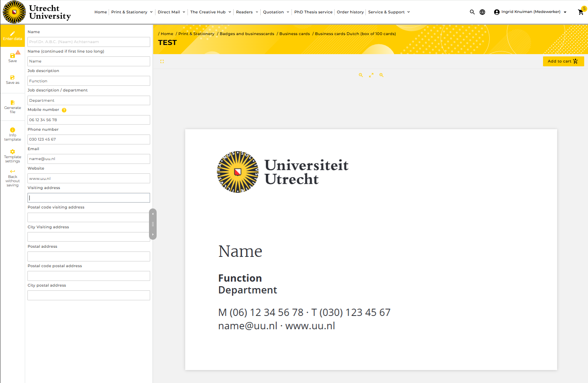
Task: Toggle fullscreen preview mode
Action: click(162, 61)
